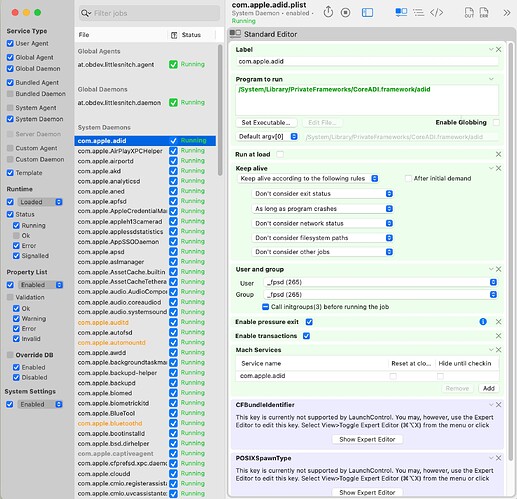Open the Group _fpsd dropdown
Viewport: 517px width, 499px height.
(380, 295)
